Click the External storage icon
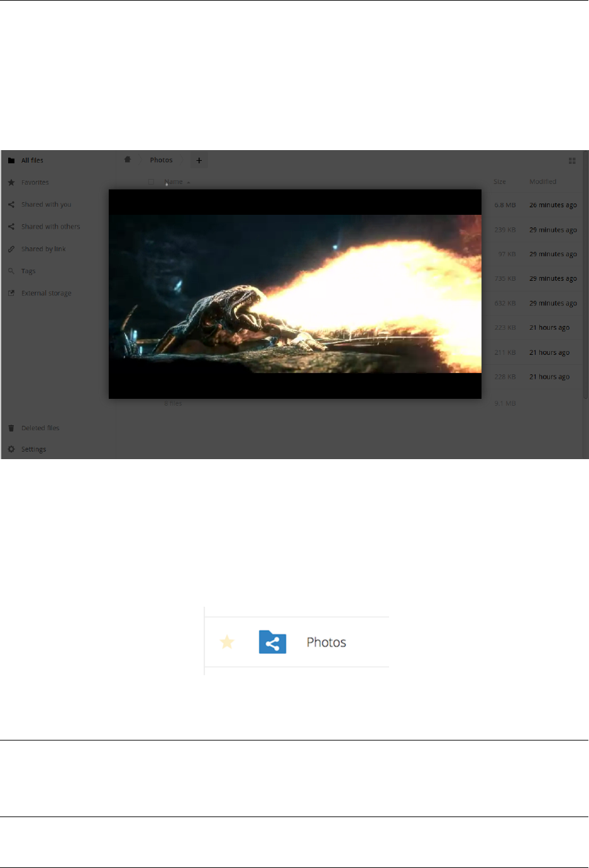Image resolution: width=589 pixels, height=868 pixels. click(x=11, y=293)
